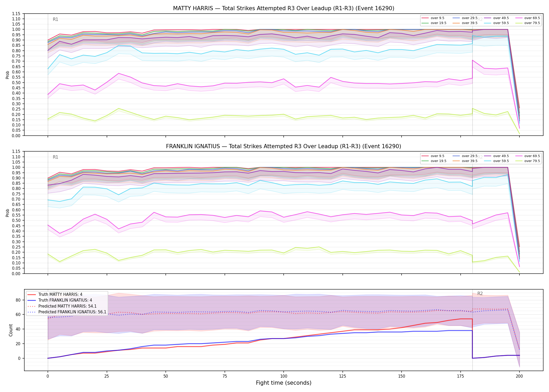Click the 'FRANKLIN IGNATIUS — Total Strikes Attempted' chart title
The height and width of the screenshot is (392, 549).
coord(284,146)
